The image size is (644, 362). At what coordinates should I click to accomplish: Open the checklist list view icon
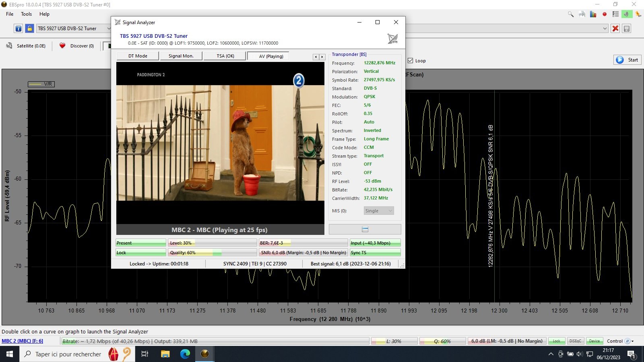[x=615, y=14]
